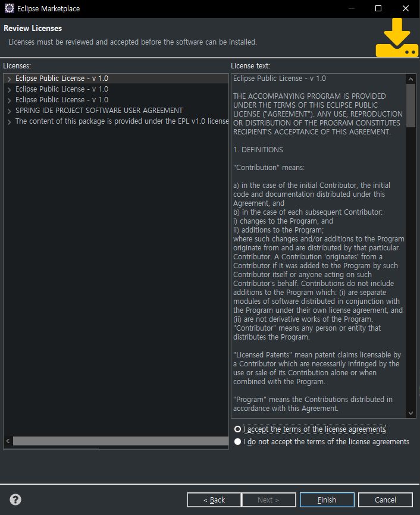Expand the second Eclipse Public License entry
The height and width of the screenshot is (515, 420).
coord(9,90)
